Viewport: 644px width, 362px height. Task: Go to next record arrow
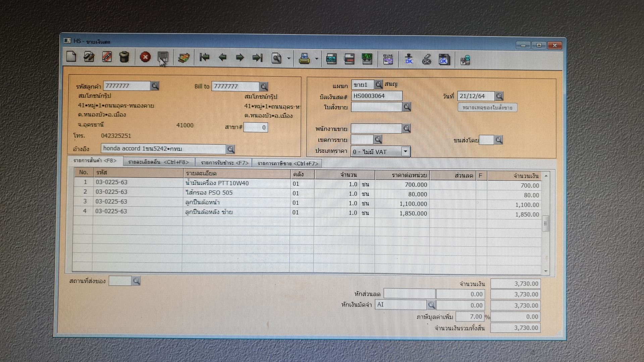point(240,58)
